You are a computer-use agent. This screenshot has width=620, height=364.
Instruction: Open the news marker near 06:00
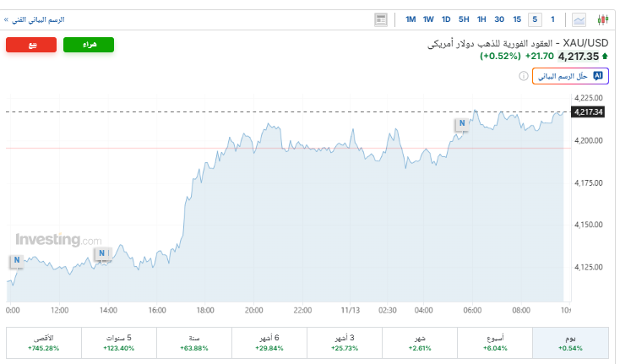(462, 125)
